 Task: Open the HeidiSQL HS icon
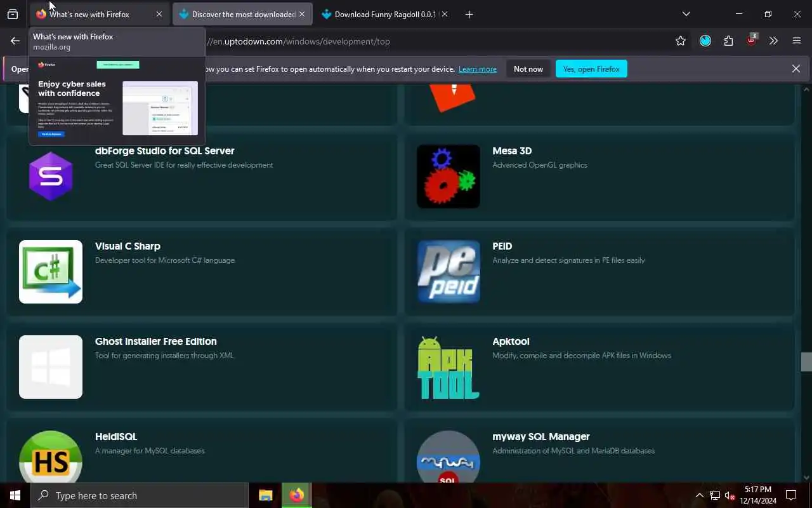[x=51, y=457]
